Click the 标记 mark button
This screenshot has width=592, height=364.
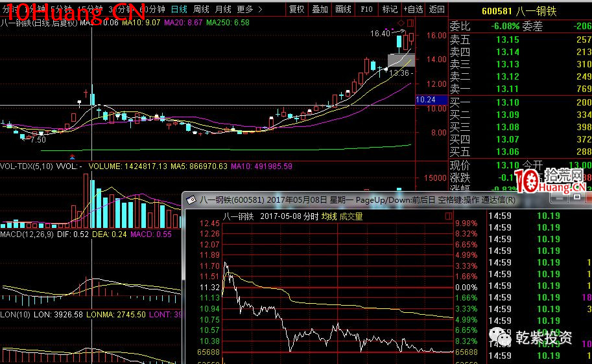(x=390, y=9)
